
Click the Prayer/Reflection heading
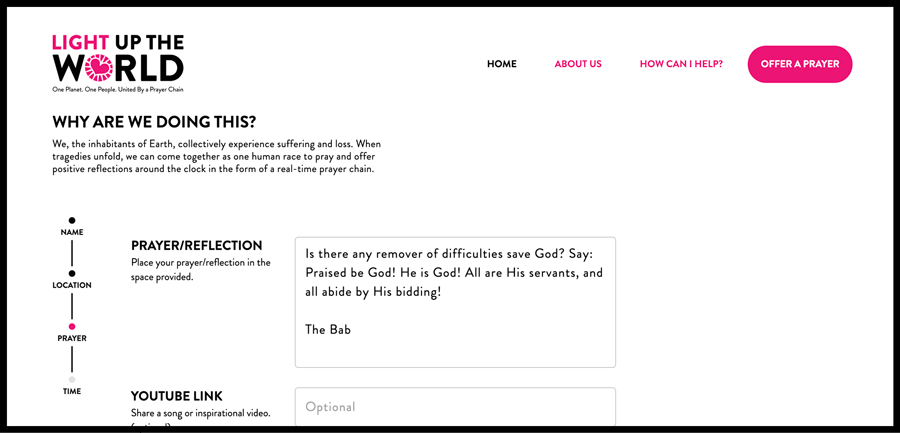coord(197,246)
